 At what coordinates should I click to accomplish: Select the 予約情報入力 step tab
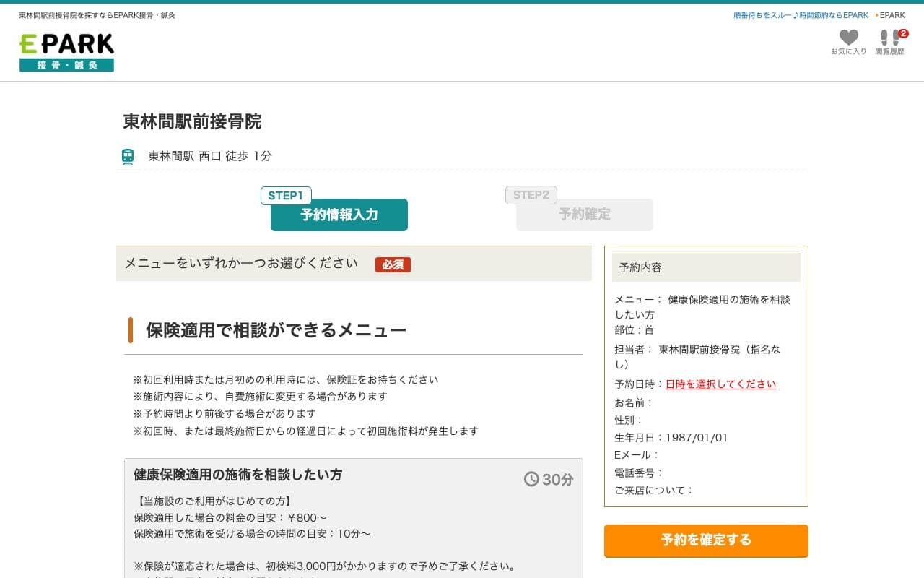click(339, 215)
